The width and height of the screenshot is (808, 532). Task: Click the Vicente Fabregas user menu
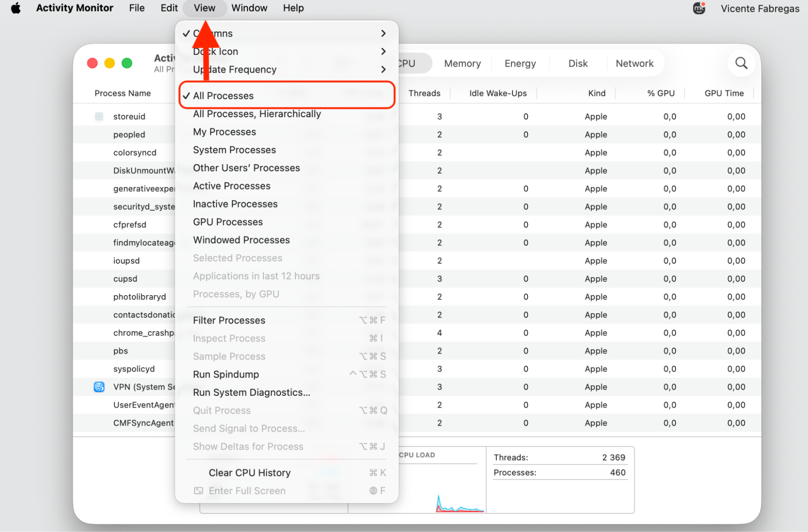click(760, 8)
